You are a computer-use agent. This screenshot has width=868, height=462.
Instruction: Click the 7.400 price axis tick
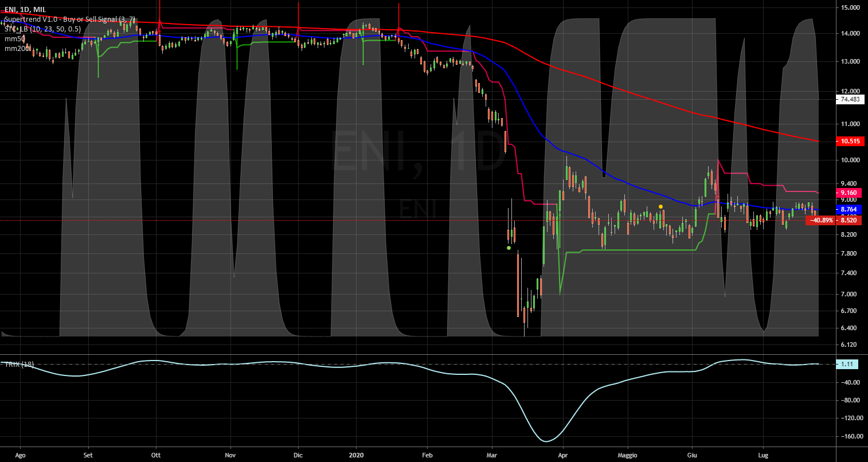[850, 273]
